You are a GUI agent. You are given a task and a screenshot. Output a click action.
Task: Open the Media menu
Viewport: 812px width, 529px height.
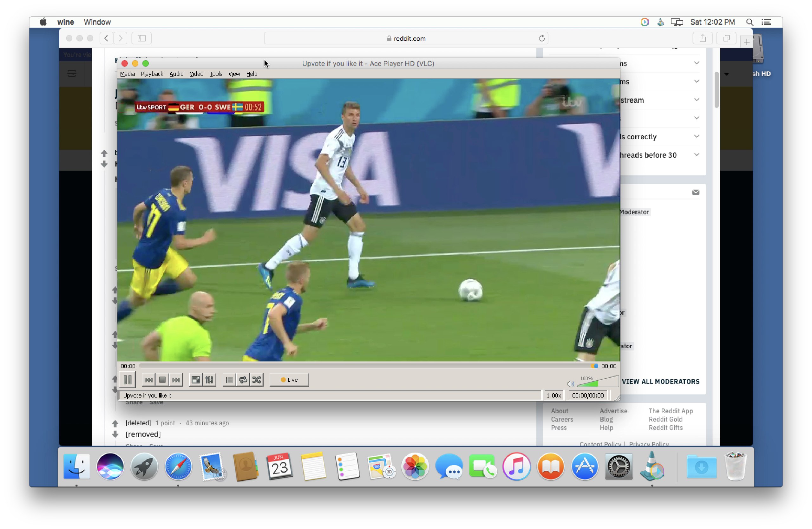coord(127,74)
